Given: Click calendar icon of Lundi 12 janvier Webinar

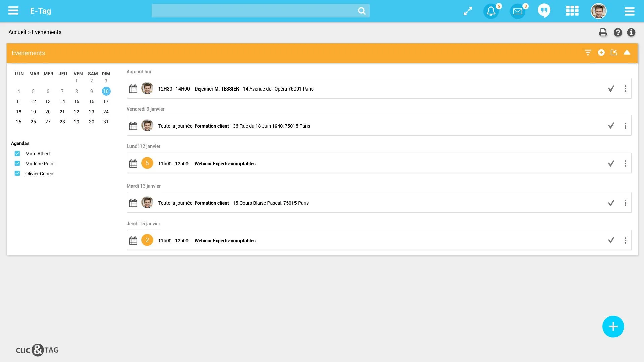Looking at the screenshot, I should (133, 163).
